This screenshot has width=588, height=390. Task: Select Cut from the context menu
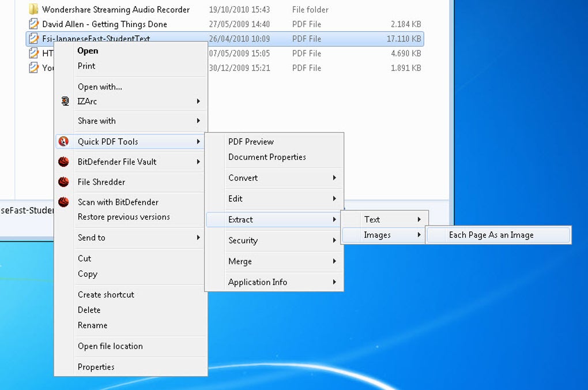tap(84, 258)
